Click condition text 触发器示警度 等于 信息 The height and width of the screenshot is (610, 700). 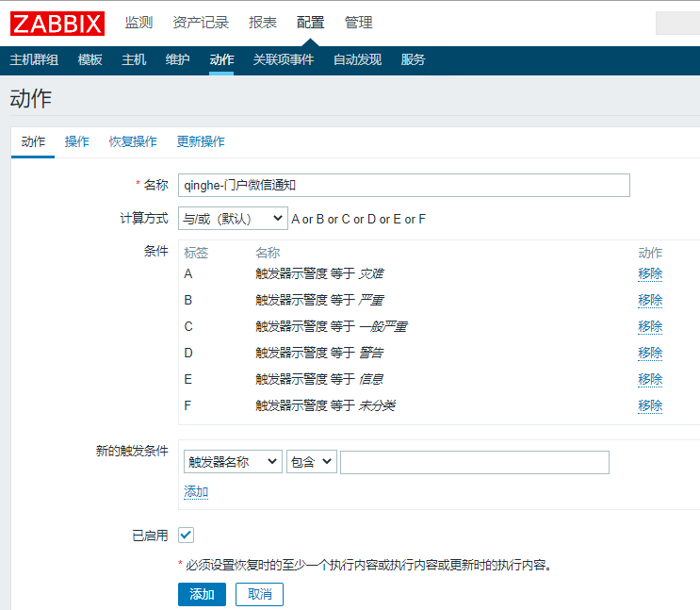pos(319,379)
